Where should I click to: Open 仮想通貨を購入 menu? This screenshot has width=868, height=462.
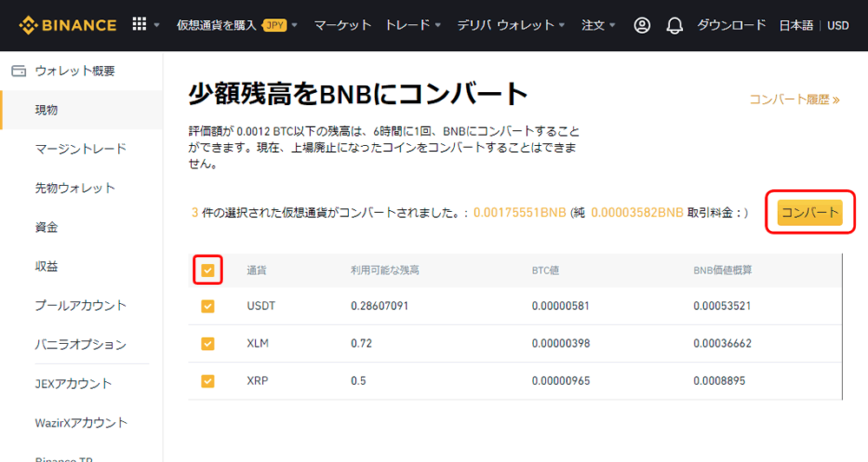(x=216, y=25)
